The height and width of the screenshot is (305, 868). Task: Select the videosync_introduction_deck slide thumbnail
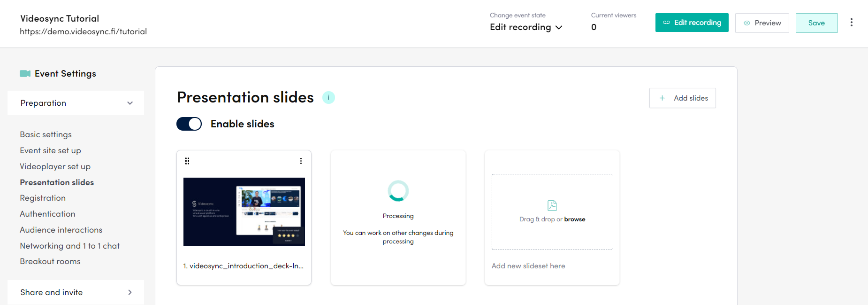tap(244, 211)
